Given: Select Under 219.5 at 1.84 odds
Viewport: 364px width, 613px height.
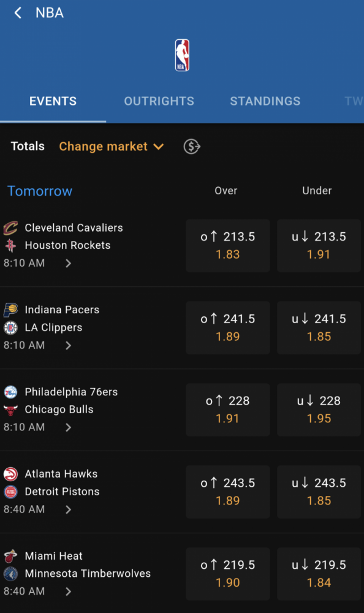Looking at the screenshot, I should 319,574.
